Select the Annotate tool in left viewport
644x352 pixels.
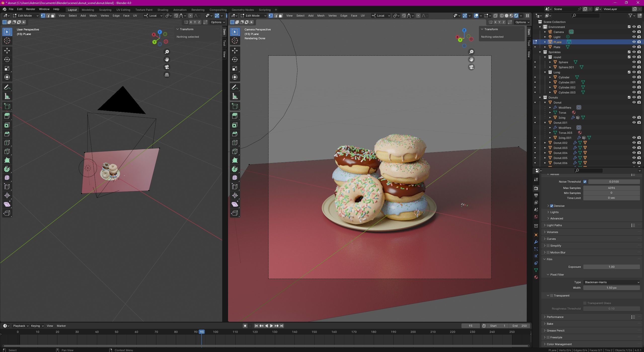pos(7,87)
